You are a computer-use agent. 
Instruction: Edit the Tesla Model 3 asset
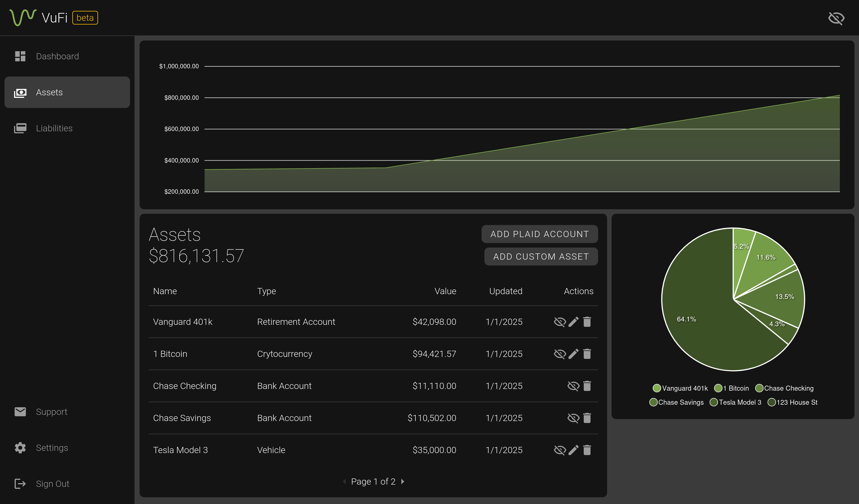(x=574, y=450)
